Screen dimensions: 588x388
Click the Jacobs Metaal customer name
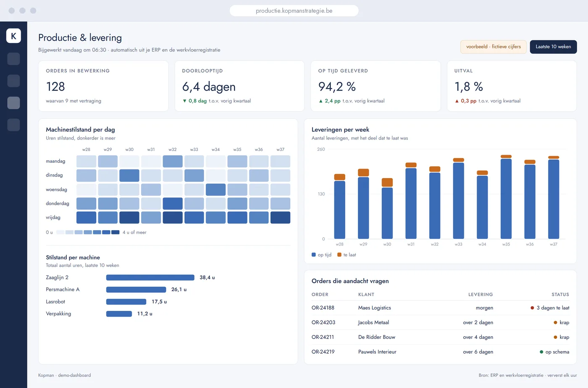click(374, 323)
